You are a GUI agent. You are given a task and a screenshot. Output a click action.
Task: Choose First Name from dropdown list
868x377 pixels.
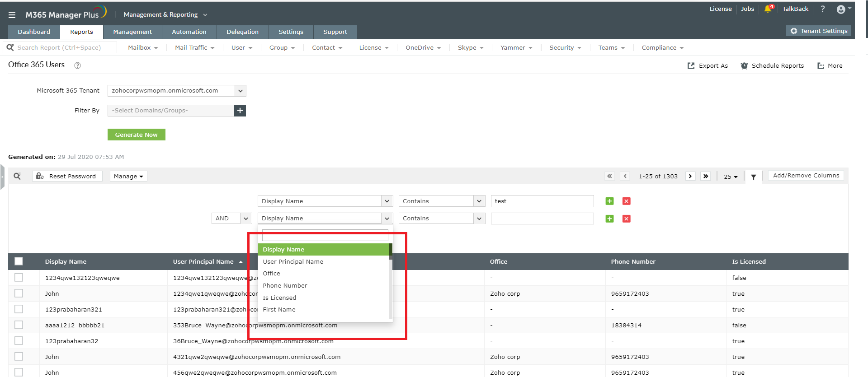tap(323, 310)
